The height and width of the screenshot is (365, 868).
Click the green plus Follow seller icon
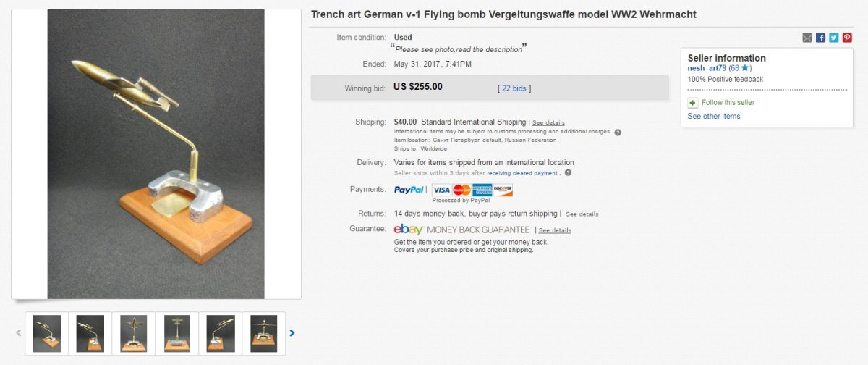tap(693, 103)
